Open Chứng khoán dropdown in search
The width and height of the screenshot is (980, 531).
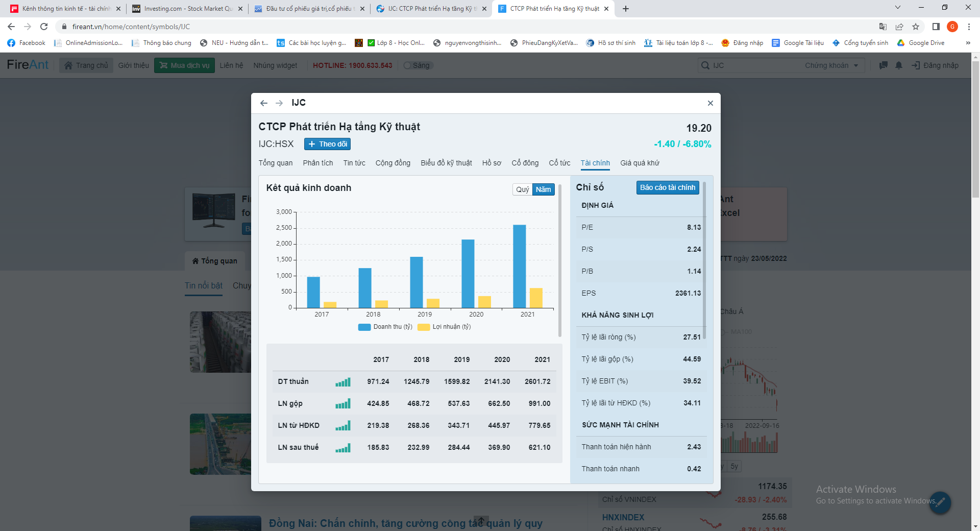pos(831,65)
